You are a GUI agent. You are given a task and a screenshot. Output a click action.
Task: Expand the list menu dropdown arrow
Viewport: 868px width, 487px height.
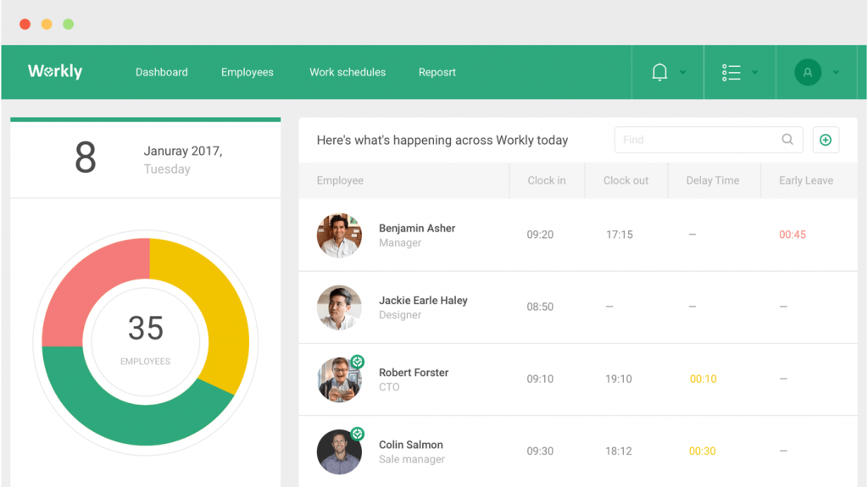(754, 73)
